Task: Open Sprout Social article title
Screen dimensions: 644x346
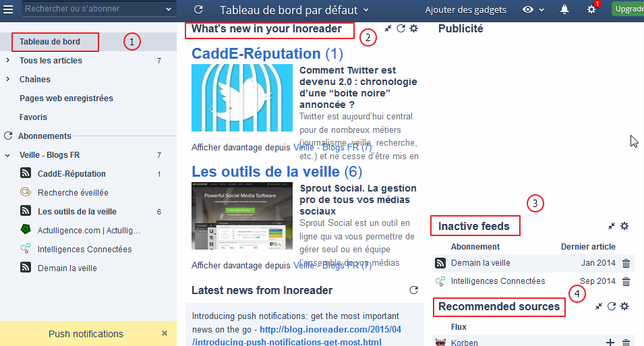Action: pos(357,200)
